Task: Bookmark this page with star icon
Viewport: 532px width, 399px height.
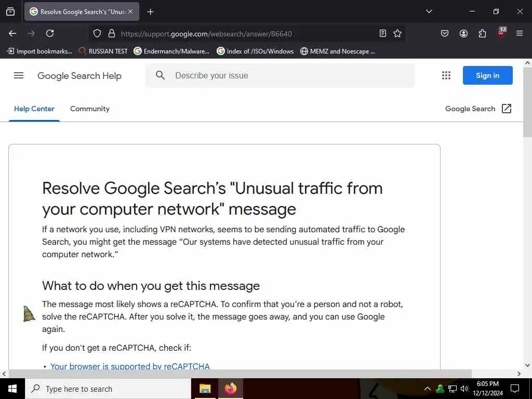Action: (x=397, y=33)
